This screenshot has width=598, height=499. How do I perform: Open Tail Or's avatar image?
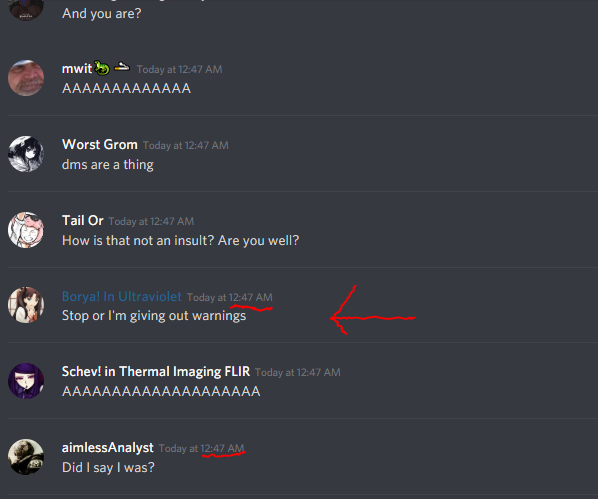click(26, 230)
